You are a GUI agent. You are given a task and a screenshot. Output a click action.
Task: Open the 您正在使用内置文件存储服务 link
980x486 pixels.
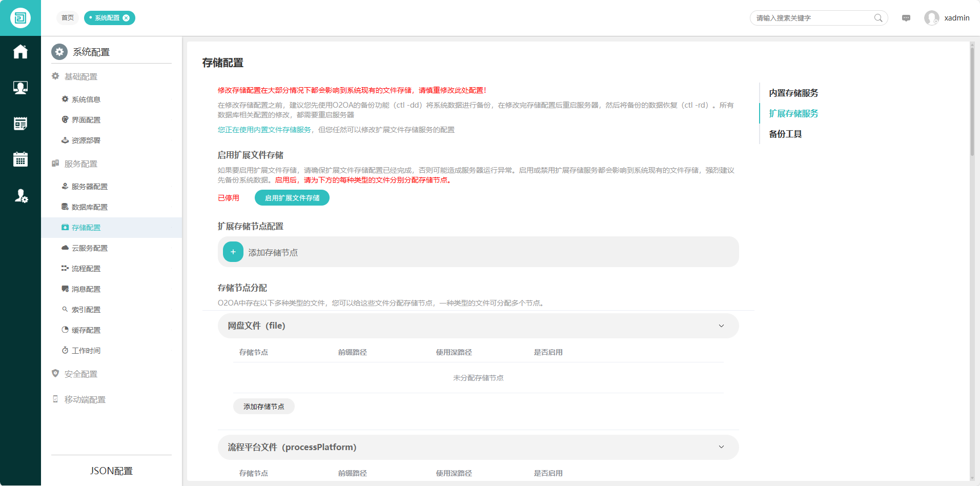tap(264, 130)
